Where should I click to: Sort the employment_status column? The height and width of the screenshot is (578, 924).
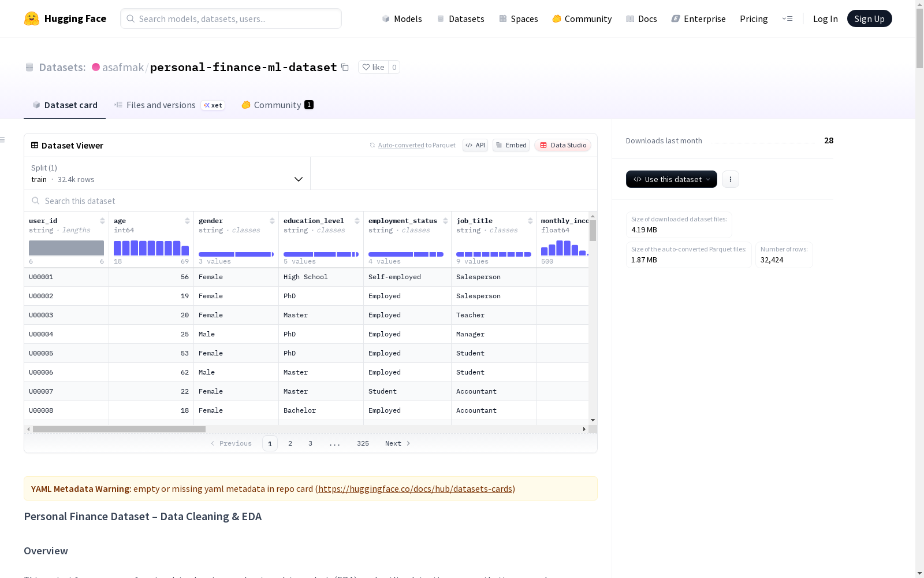445,221
